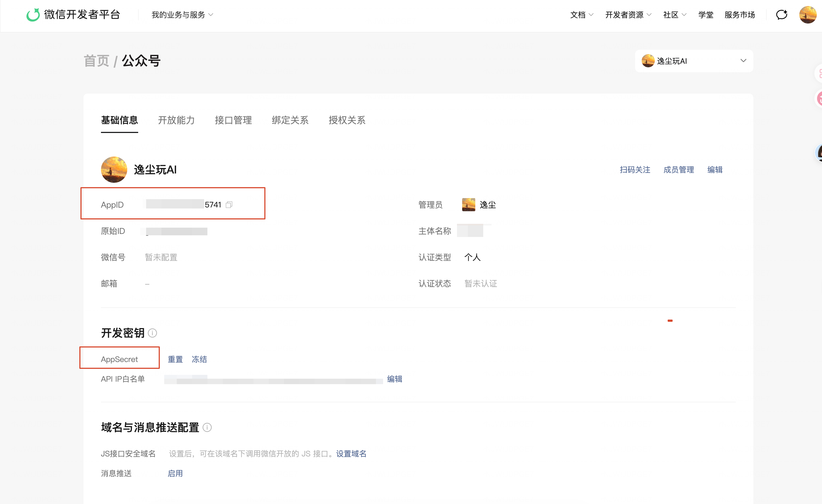
Task: Click the WeChat developer platform logo
Action: (73, 15)
